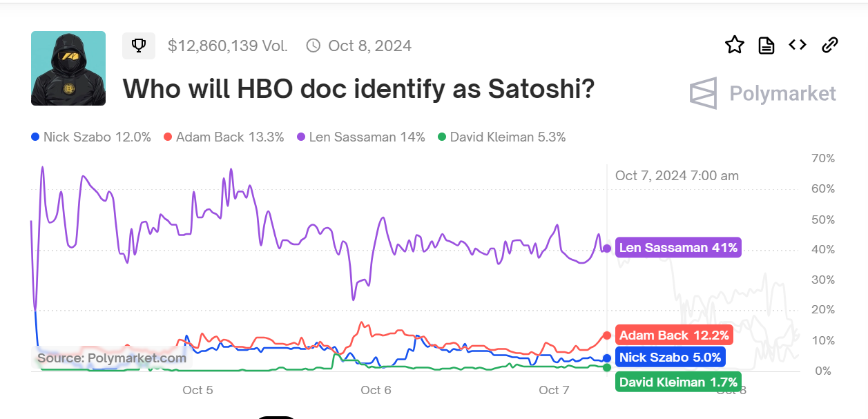Toggle the Nick Szabo series in the legend

tap(90, 137)
